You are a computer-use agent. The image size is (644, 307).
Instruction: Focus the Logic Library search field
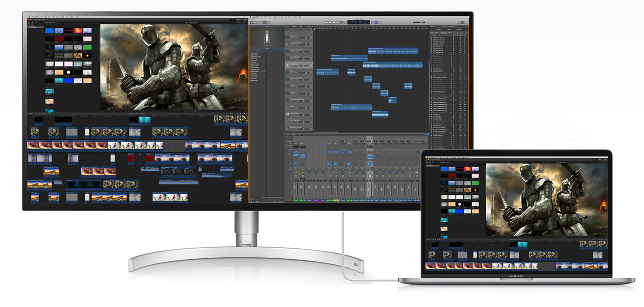(267, 51)
